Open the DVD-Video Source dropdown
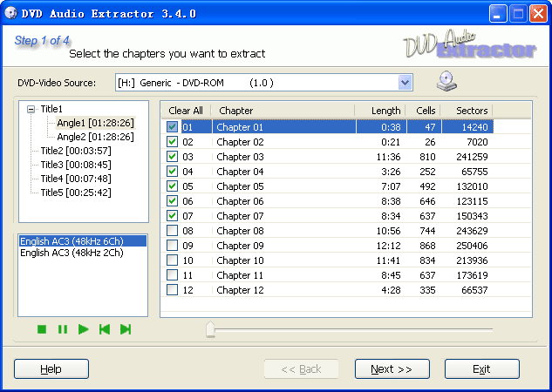Viewport: 552px width, 392px height. coord(405,83)
